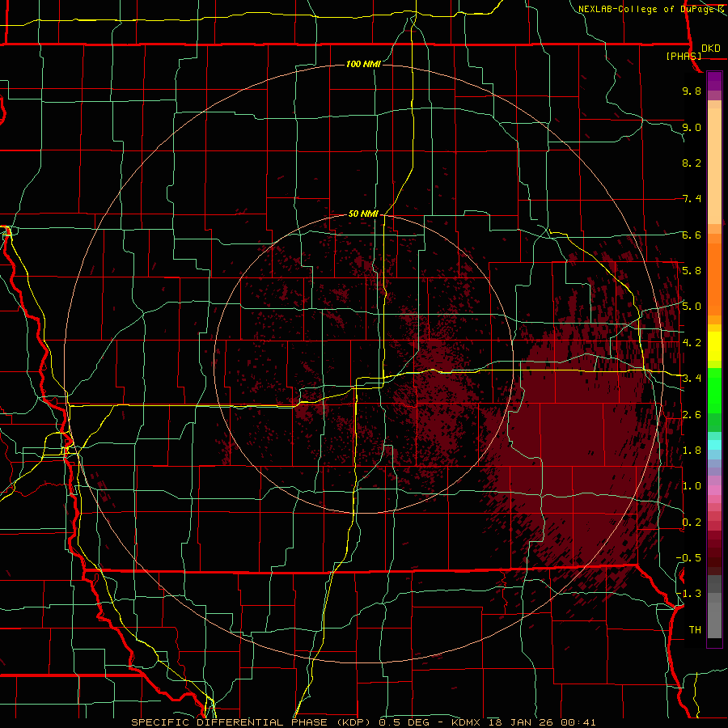Click the 5.8 scale value
Screen dimensions: 728x728
(692, 271)
